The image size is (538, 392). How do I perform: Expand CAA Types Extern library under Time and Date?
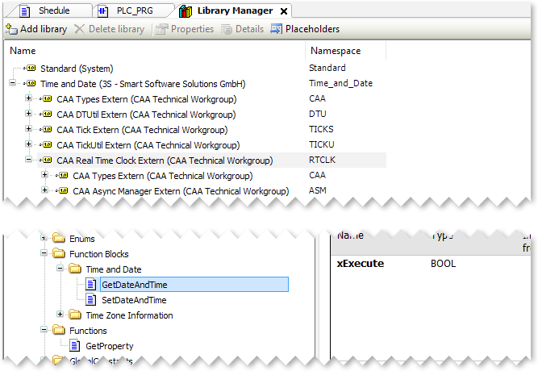pos(29,99)
